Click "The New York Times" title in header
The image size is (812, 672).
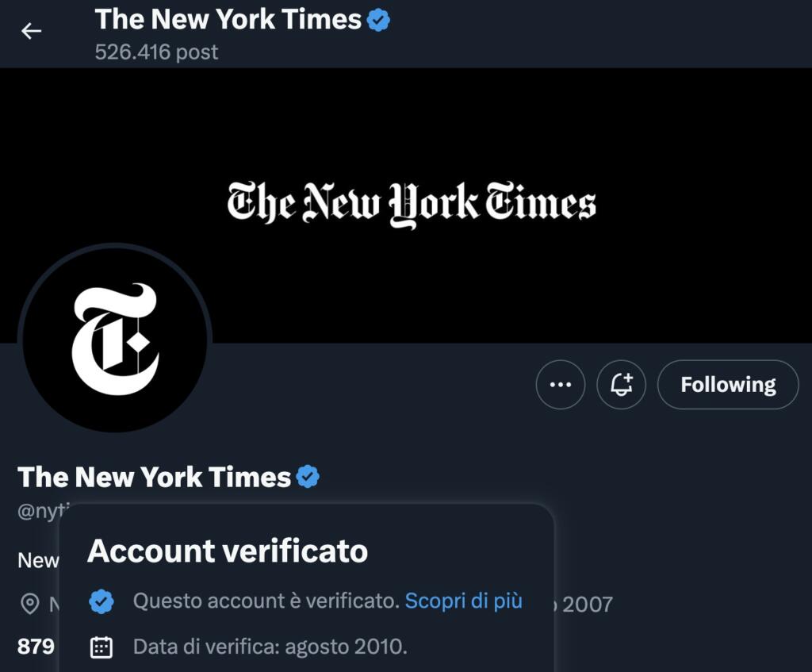[228, 19]
